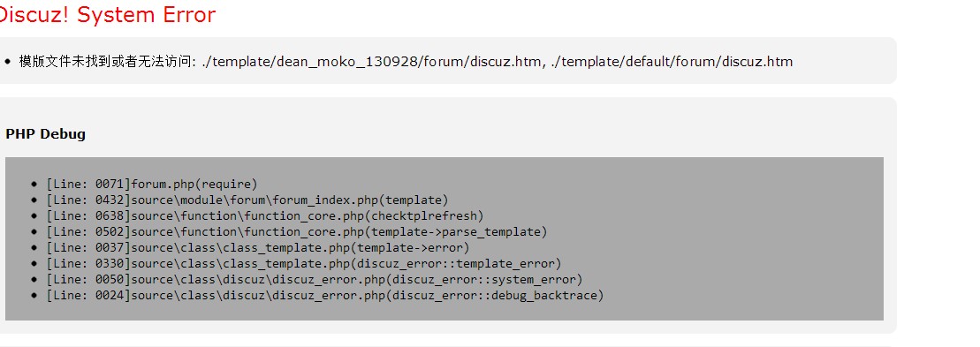
Task: Click the [Line: 0502] label
Action: click(88, 232)
